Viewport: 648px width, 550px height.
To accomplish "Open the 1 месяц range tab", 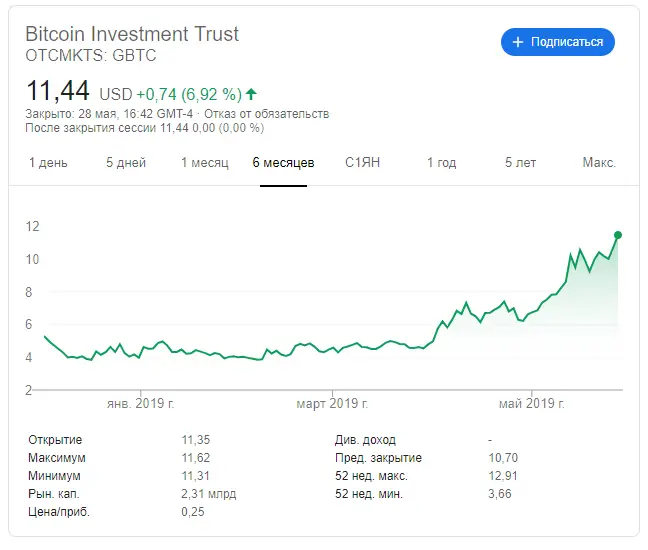I will [x=205, y=163].
